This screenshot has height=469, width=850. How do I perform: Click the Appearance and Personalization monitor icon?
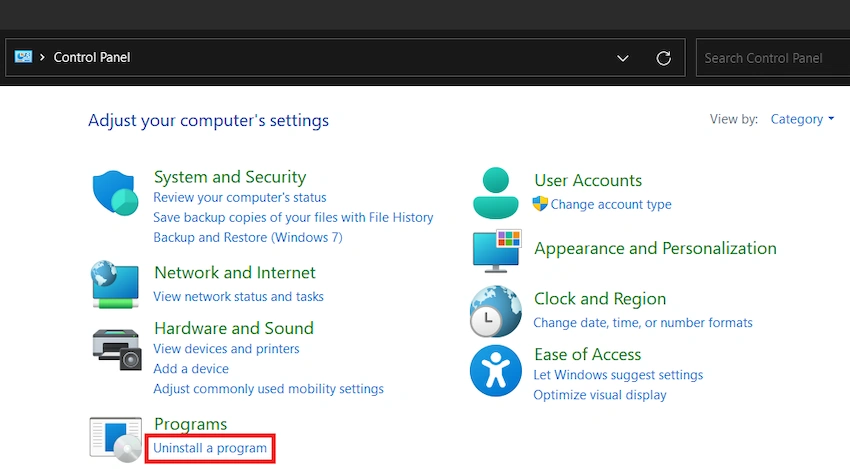[497, 250]
